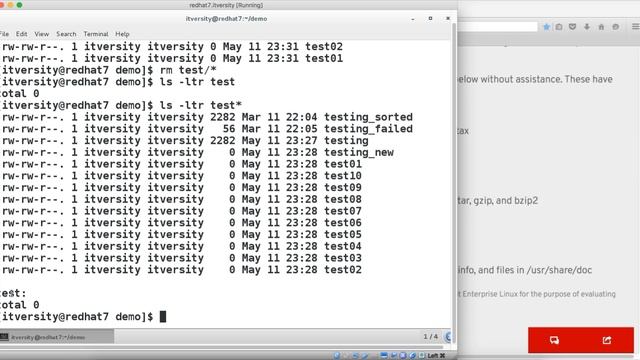The height and width of the screenshot is (360, 640).
Task: Click the 'redhat7.itversity [Running]' VM title
Action: [x=226, y=5]
